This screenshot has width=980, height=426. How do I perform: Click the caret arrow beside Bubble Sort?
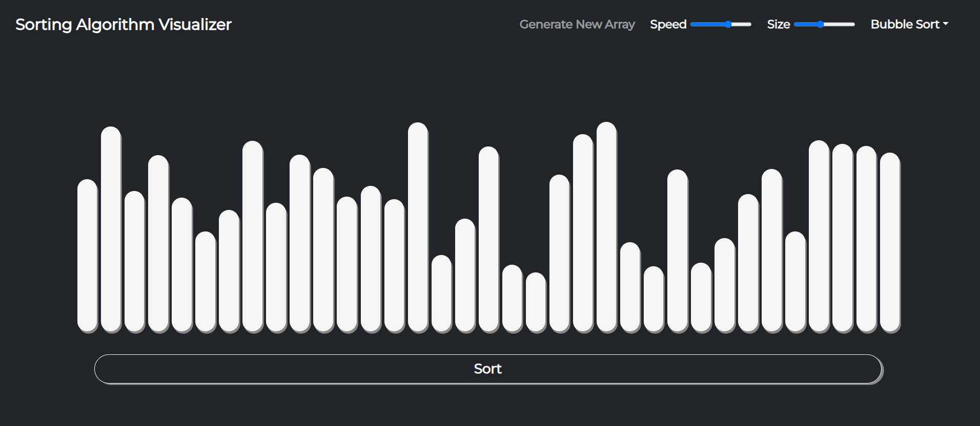point(946,24)
